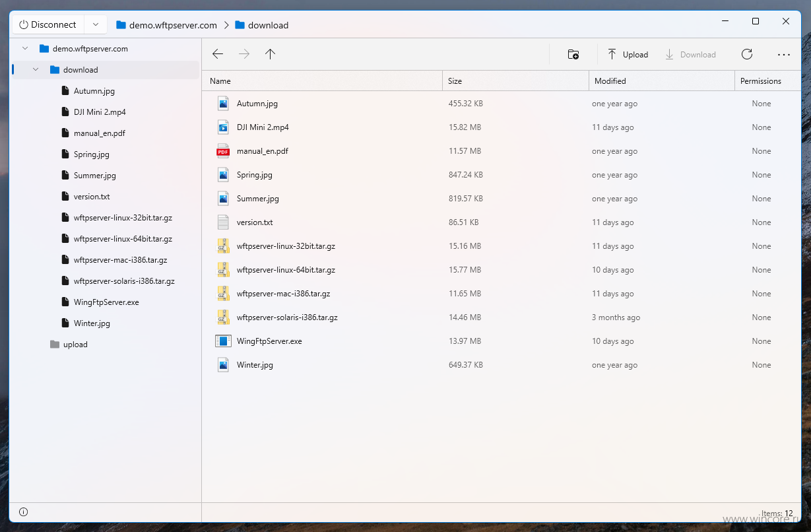Click the 15.82 MB size cell
This screenshot has width=811, height=532.
pos(465,127)
